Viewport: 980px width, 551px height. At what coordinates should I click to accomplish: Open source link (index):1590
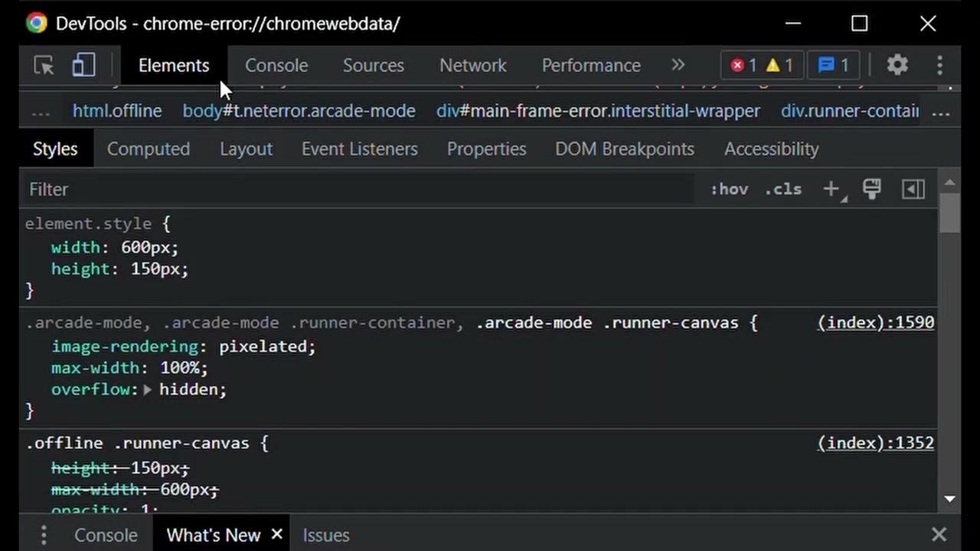(x=875, y=323)
